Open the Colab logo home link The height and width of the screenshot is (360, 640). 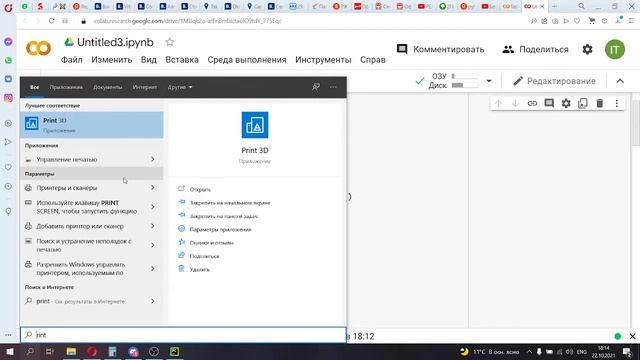pos(38,49)
